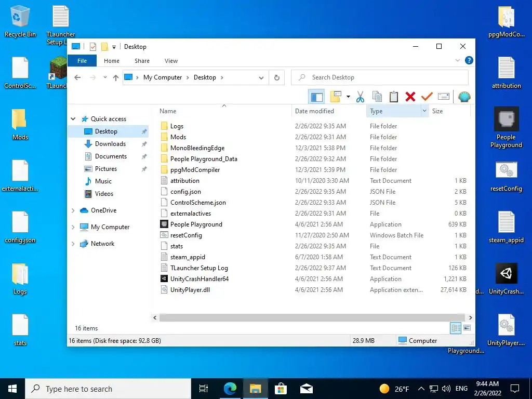This screenshot has width=532, height=399.
Task: Open address bar previous locations dropdown
Action: click(x=261, y=78)
